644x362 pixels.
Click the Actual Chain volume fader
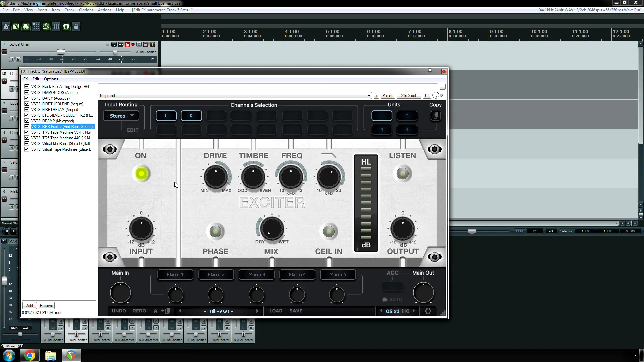pyautogui.click(x=61, y=52)
